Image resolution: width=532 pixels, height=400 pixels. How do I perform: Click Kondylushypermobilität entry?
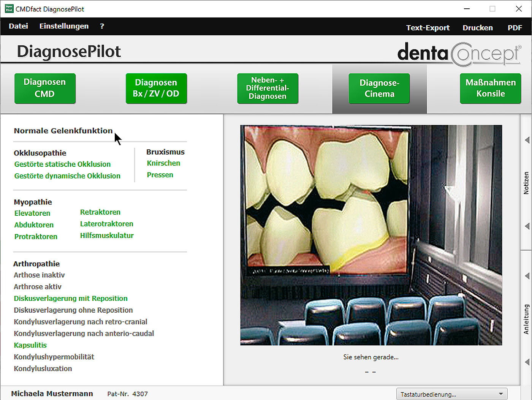coord(54,357)
